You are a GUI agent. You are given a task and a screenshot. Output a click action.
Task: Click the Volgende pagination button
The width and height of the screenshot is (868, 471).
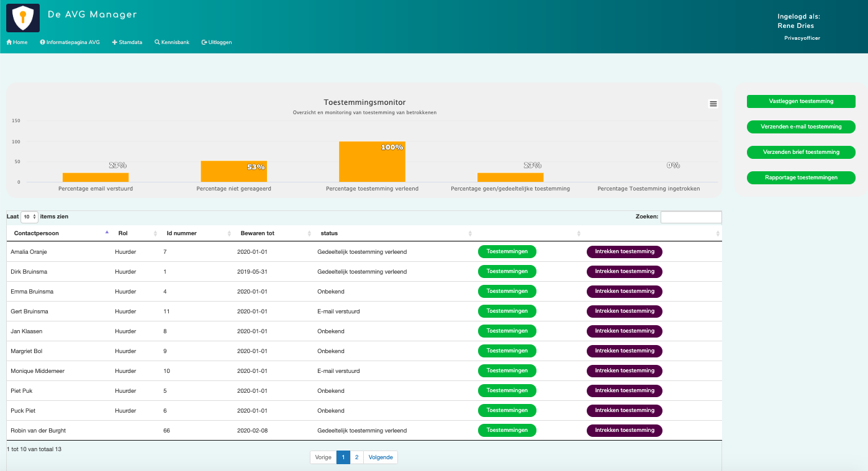click(x=381, y=457)
